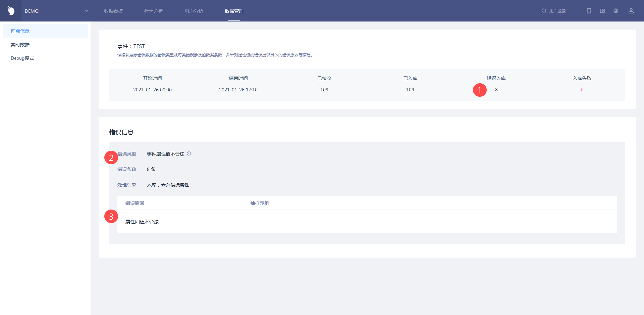This screenshot has width=644, height=315.
Task: Switch to the 行为分析 tab
Action: [x=154, y=11]
